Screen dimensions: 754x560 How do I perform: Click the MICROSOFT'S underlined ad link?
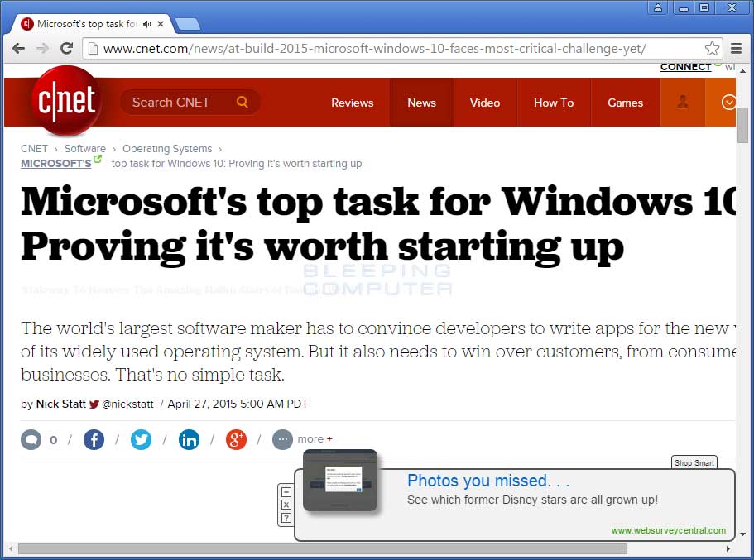(x=55, y=164)
